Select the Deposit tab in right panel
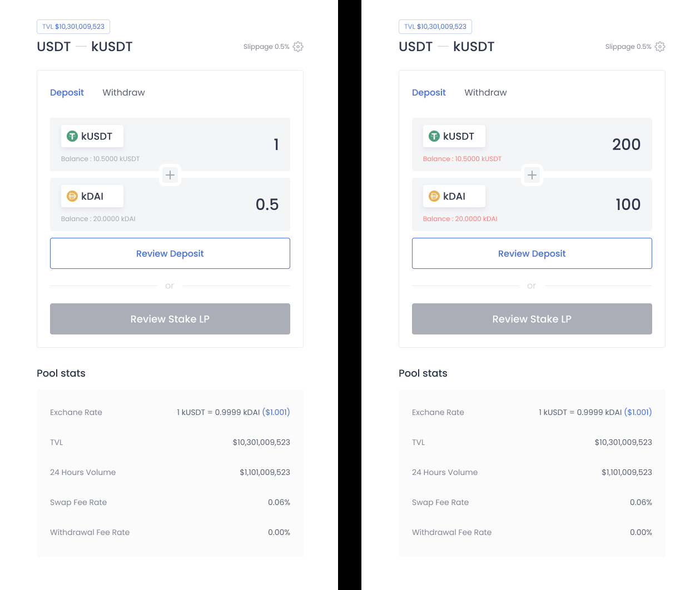700x590 pixels. click(429, 92)
